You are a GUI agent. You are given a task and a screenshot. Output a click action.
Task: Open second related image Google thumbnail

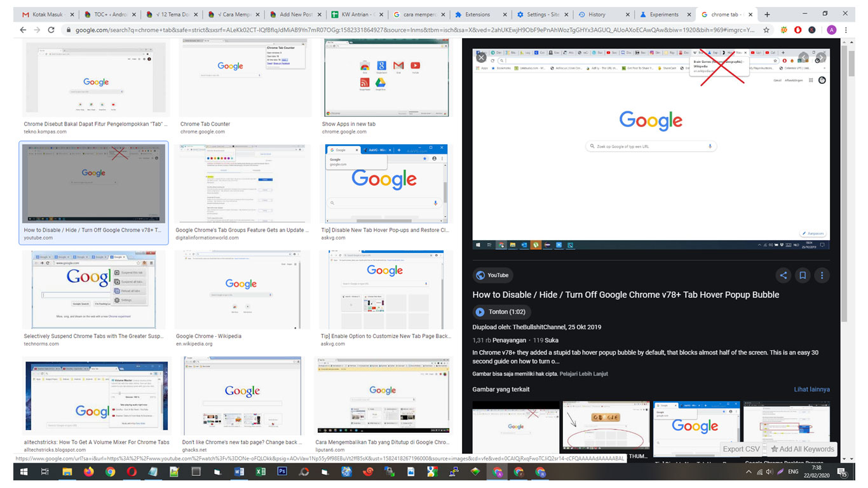click(606, 426)
